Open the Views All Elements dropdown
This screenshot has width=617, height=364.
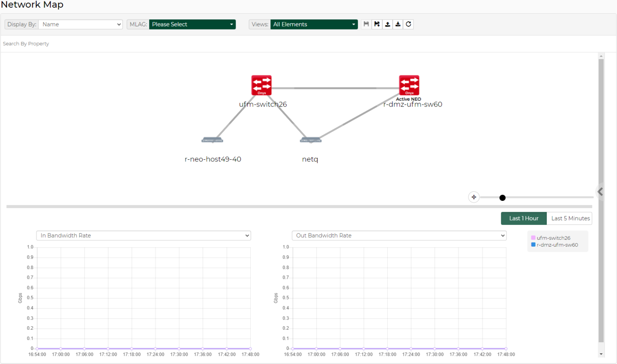(x=314, y=24)
